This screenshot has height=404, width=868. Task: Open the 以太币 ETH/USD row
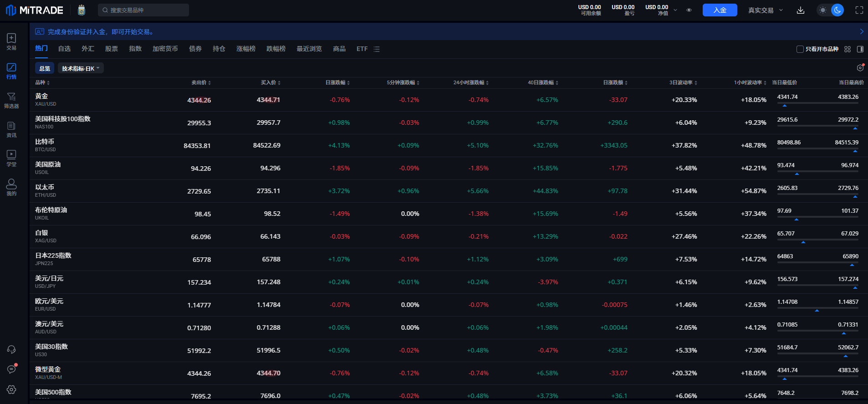pyautogui.click(x=449, y=191)
